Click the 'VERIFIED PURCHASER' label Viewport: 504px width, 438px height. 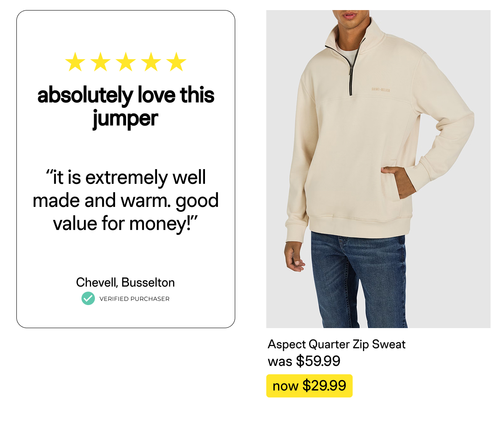[134, 299]
